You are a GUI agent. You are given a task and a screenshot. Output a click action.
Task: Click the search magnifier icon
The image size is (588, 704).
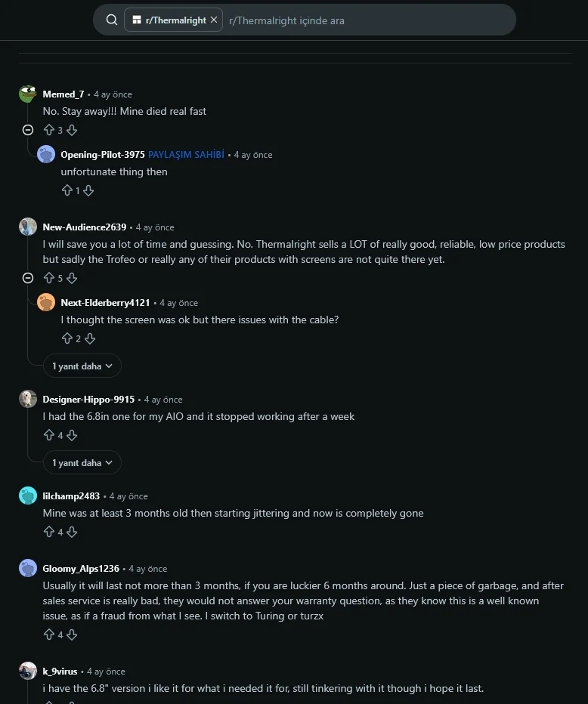(112, 20)
